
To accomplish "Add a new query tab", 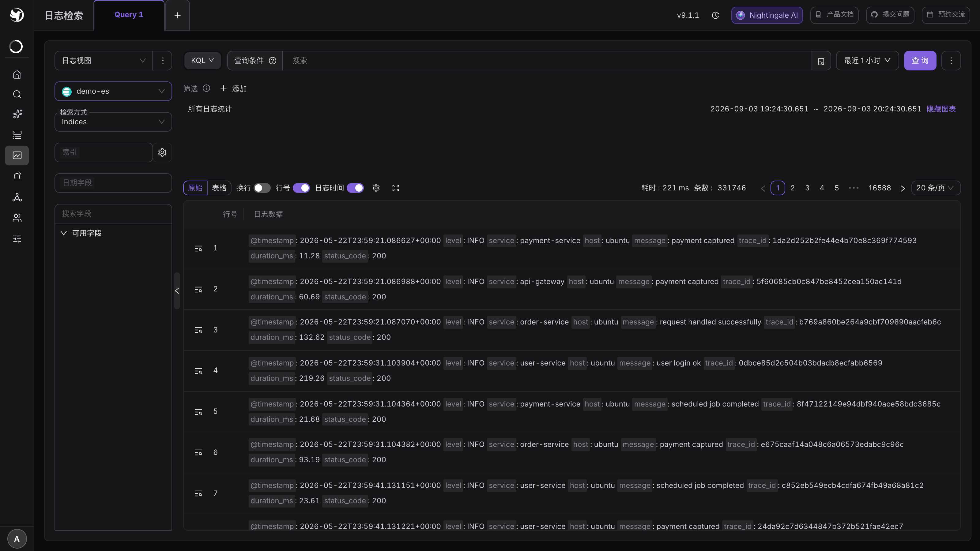I will click(x=177, y=15).
